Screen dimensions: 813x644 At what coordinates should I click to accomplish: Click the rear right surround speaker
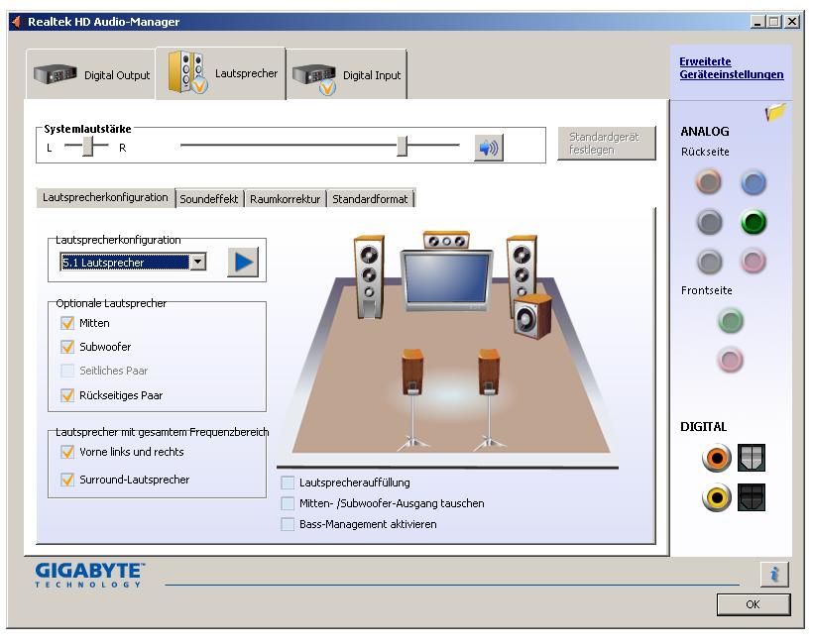[489, 398]
